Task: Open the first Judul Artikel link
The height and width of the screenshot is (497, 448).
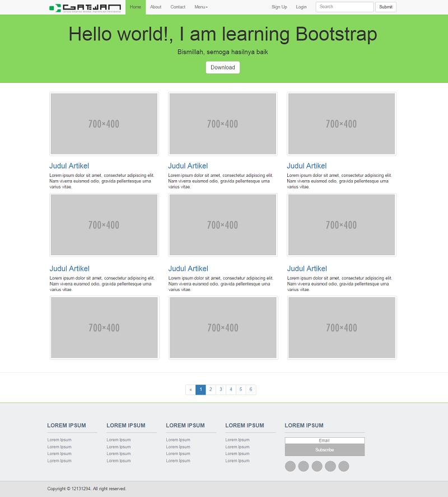Action: [69, 166]
